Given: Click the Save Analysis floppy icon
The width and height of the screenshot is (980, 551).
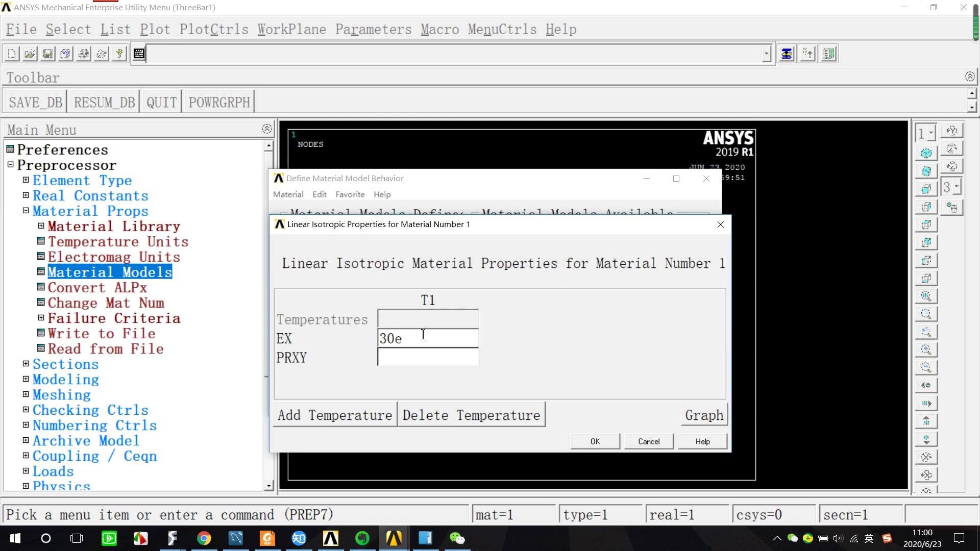Looking at the screenshot, I should (47, 54).
